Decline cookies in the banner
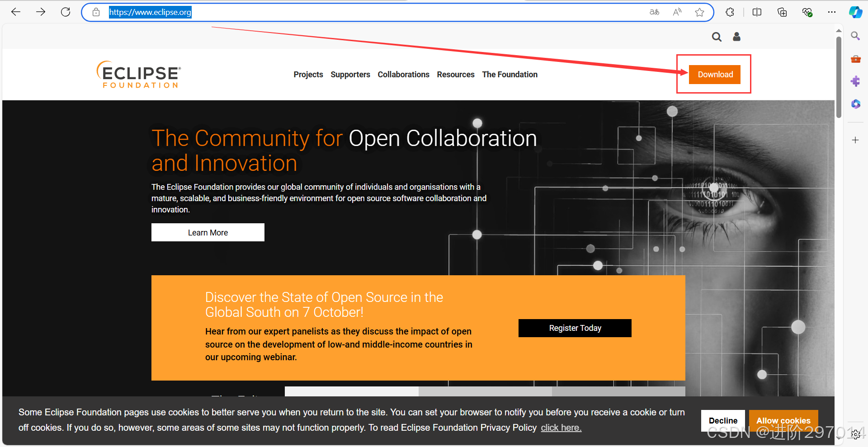 tap(723, 421)
